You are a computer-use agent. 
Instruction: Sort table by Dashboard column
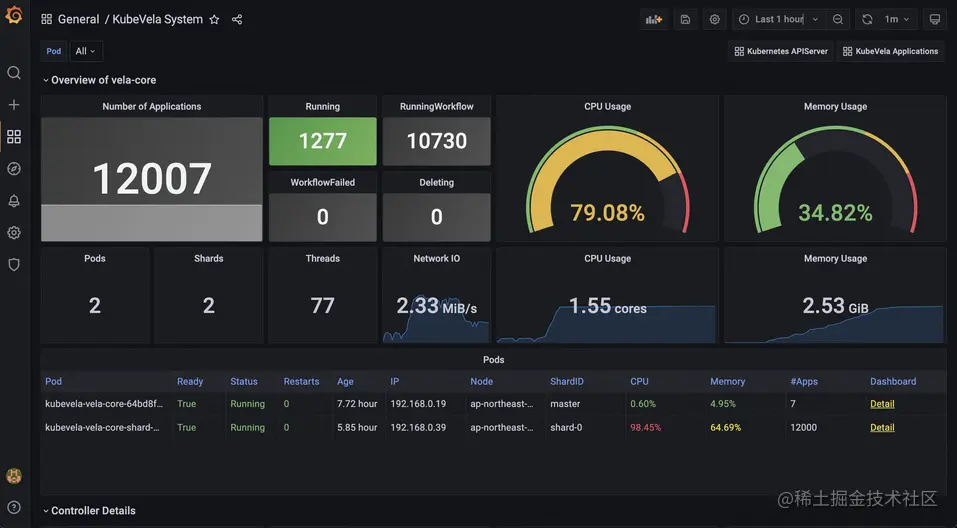pos(893,382)
